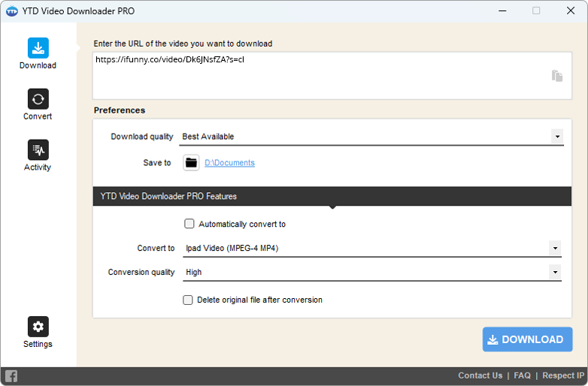This screenshot has height=386, width=588.
Task: Open the Convert section icon
Action: pyautogui.click(x=38, y=99)
